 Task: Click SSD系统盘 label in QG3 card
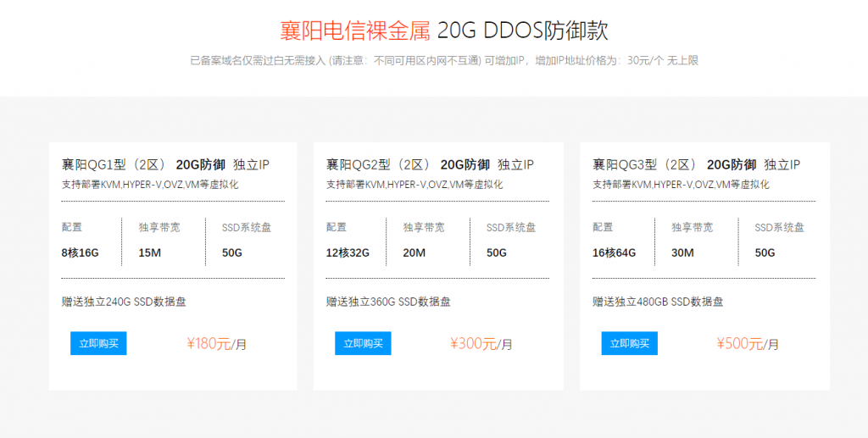pos(780,227)
